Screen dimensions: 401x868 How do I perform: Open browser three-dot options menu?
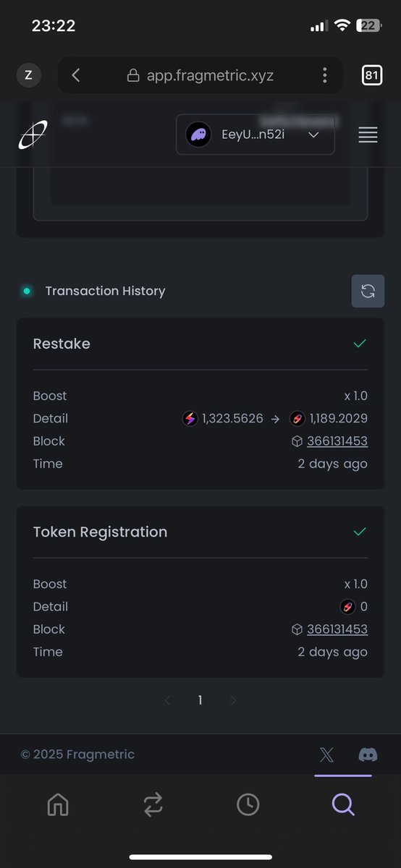[324, 75]
